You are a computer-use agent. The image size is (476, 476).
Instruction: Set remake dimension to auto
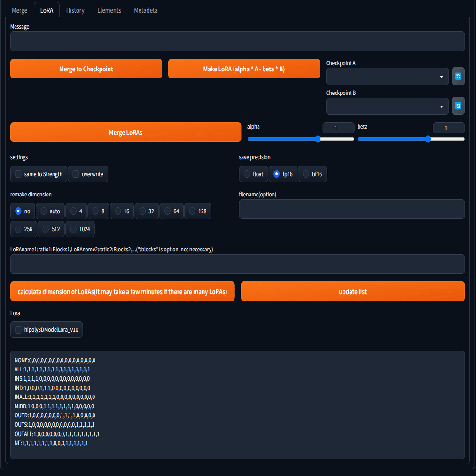[50, 211]
